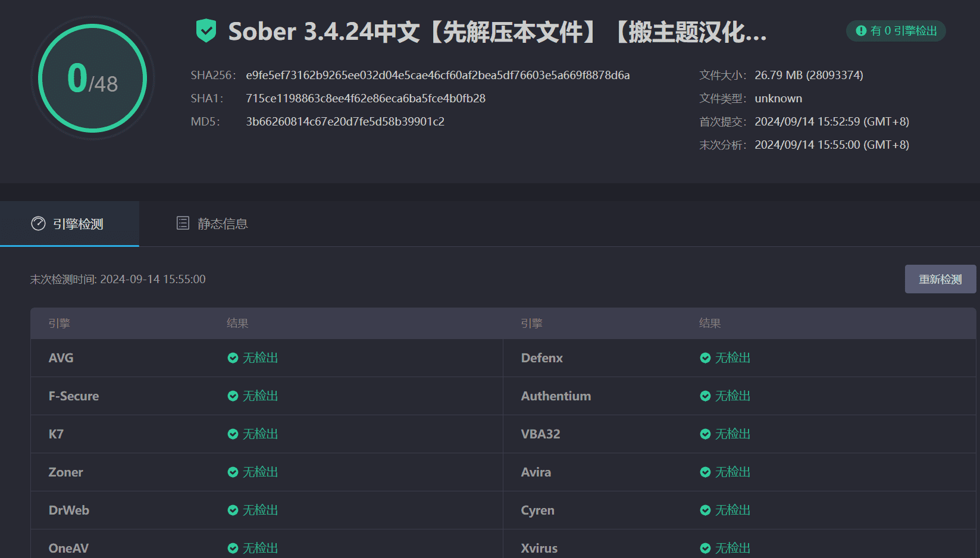Viewport: 980px width, 558px height.
Task: Click the 首次提交 timestamp 15:52:59
Action: [x=832, y=121]
